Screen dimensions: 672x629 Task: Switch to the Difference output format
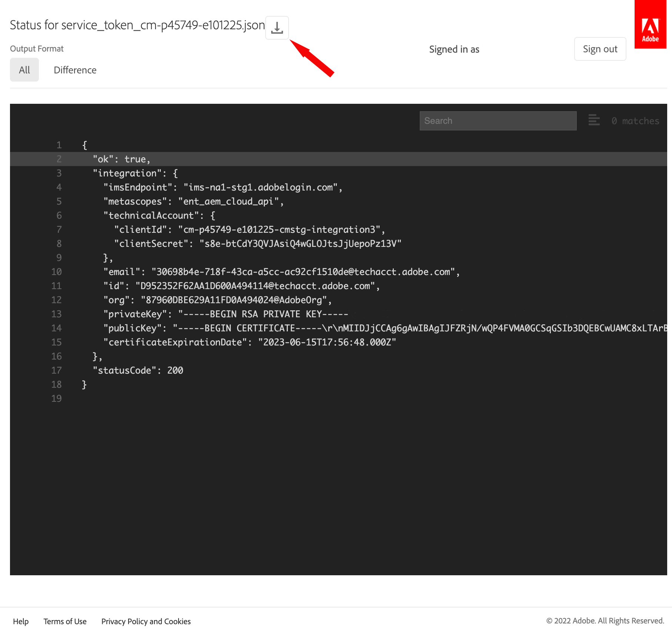click(x=75, y=70)
